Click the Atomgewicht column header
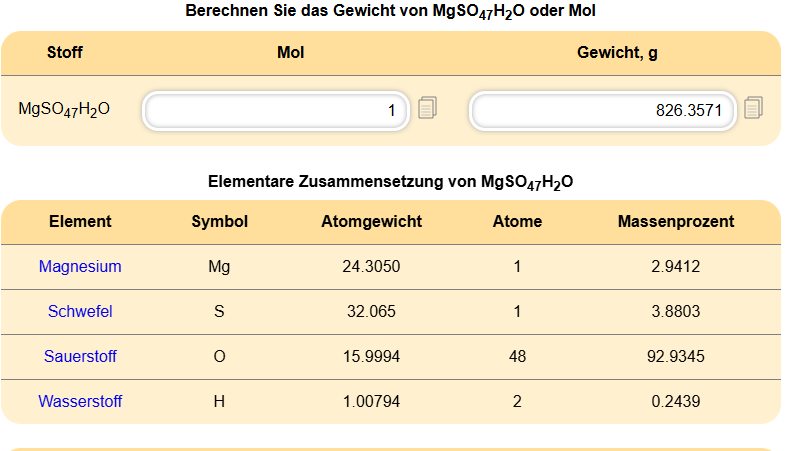The height and width of the screenshot is (451, 790). click(x=372, y=222)
